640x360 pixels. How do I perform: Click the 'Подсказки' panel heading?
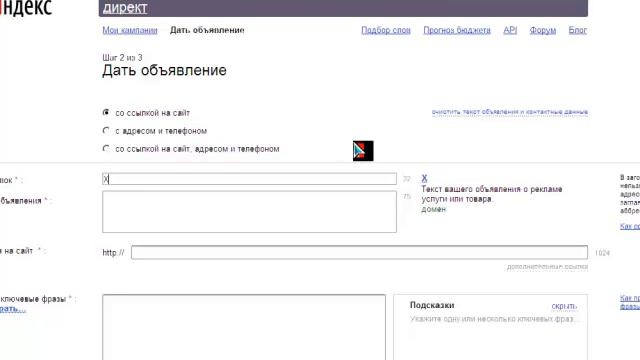coord(432,305)
